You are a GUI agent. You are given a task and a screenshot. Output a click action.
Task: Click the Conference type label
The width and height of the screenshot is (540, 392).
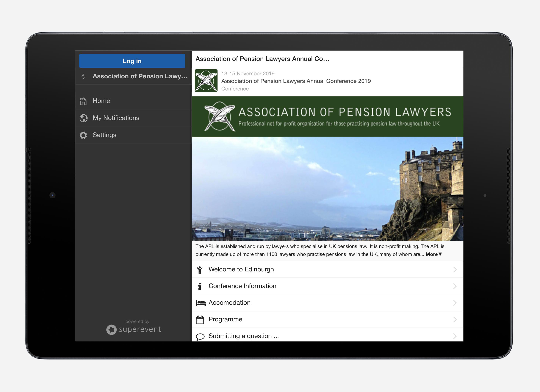pyautogui.click(x=235, y=89)
